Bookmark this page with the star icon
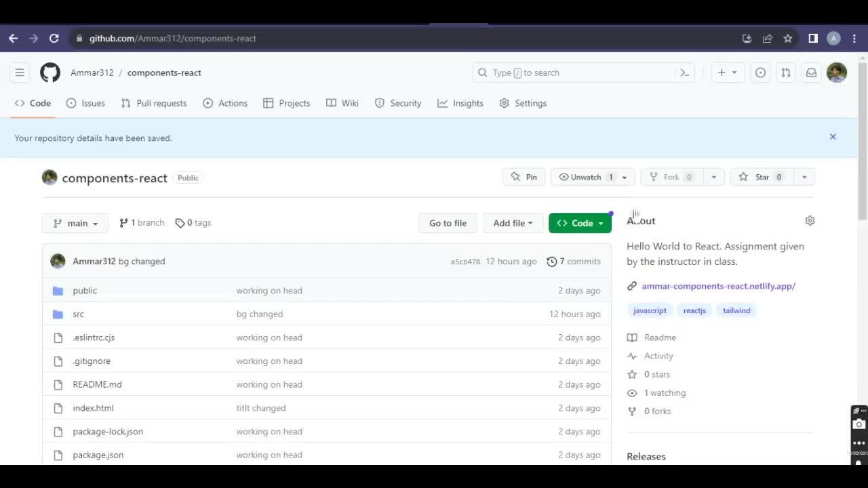 coord(787,39)
